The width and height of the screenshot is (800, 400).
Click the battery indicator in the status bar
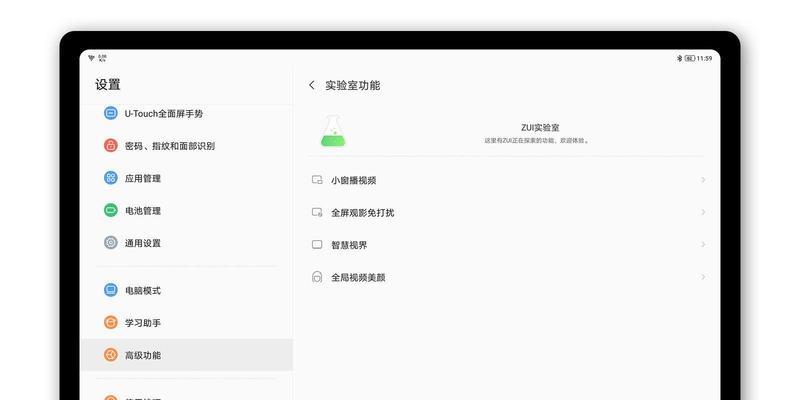[x=690, y=59]
